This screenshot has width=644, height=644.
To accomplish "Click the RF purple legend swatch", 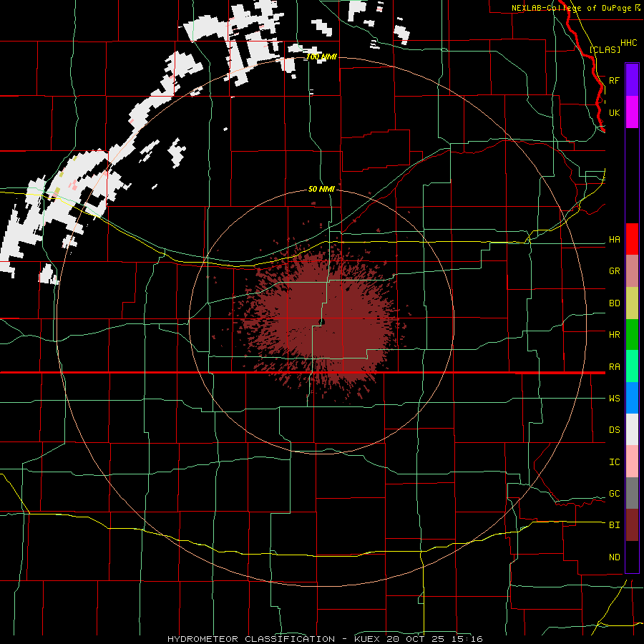I will click(x=632, y=80).
